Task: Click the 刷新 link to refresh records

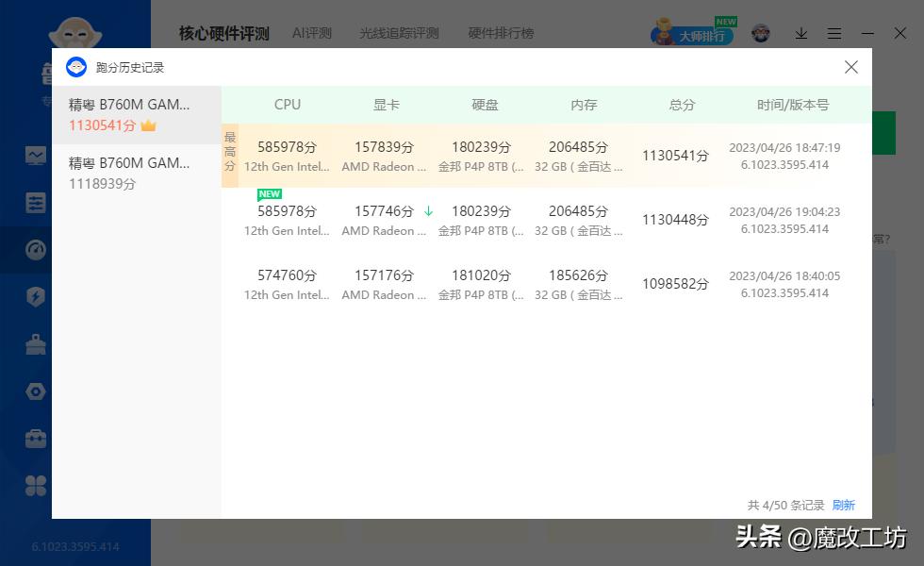Action: (843, 506)
